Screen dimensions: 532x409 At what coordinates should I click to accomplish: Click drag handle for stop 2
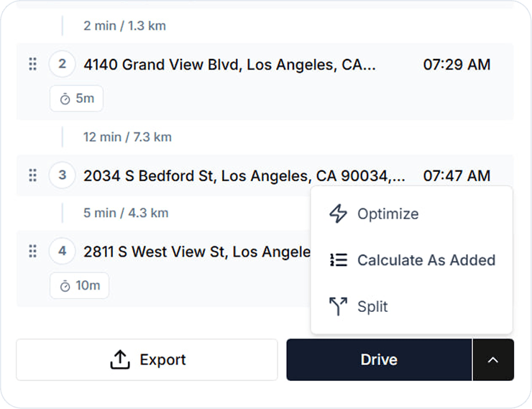point(32,65)
